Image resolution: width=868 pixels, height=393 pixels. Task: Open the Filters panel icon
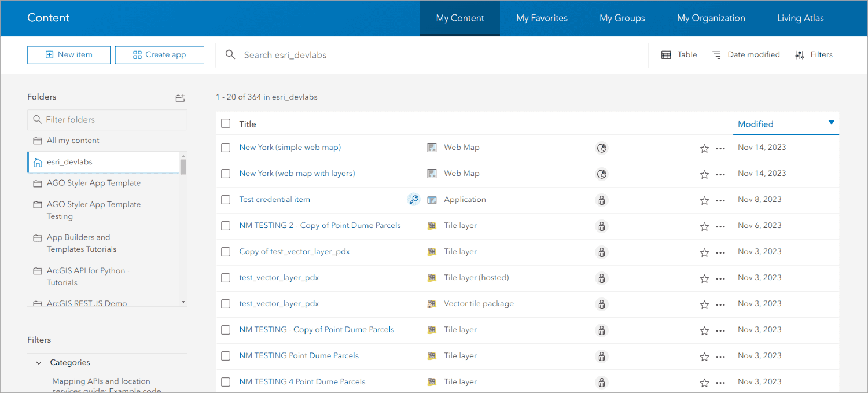coord(800,54)
